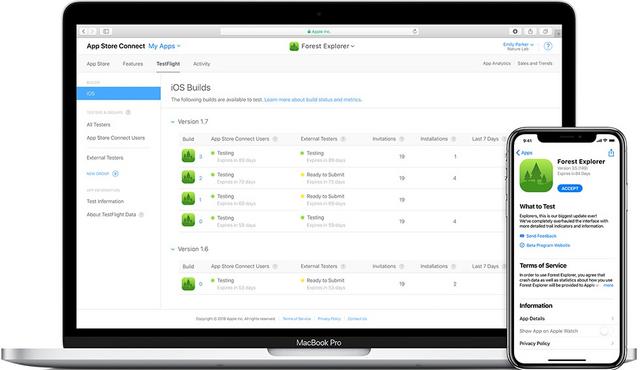Screen dimensions: 640x370
Task: Click App Store Connect Users help icon, Version 1.7
Action: [x=275, y=139]
